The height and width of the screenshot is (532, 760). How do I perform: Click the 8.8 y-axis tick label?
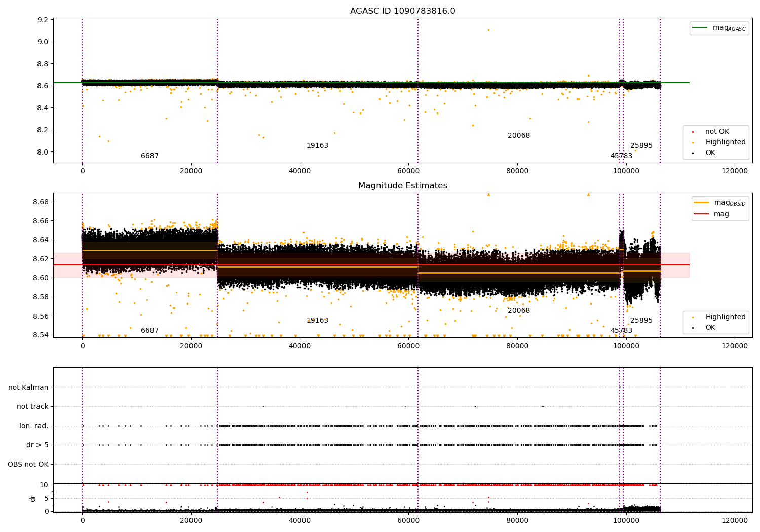(x=43, y=64)
